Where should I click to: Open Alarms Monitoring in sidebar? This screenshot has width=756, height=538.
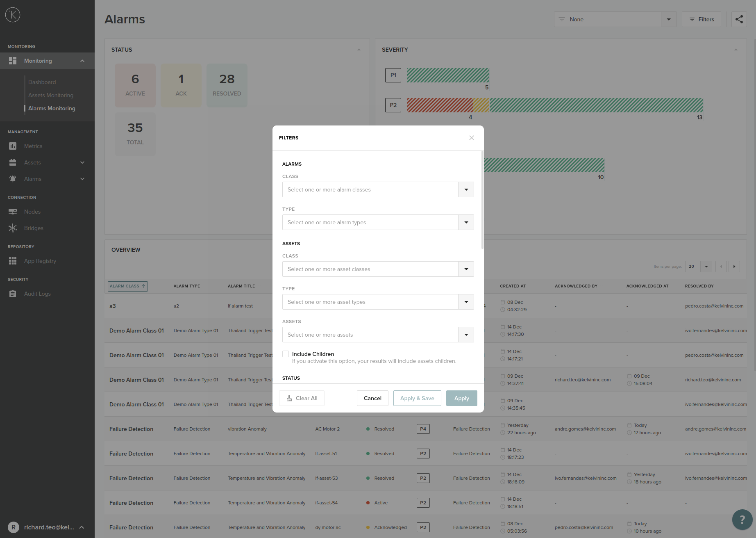[52, 108]
